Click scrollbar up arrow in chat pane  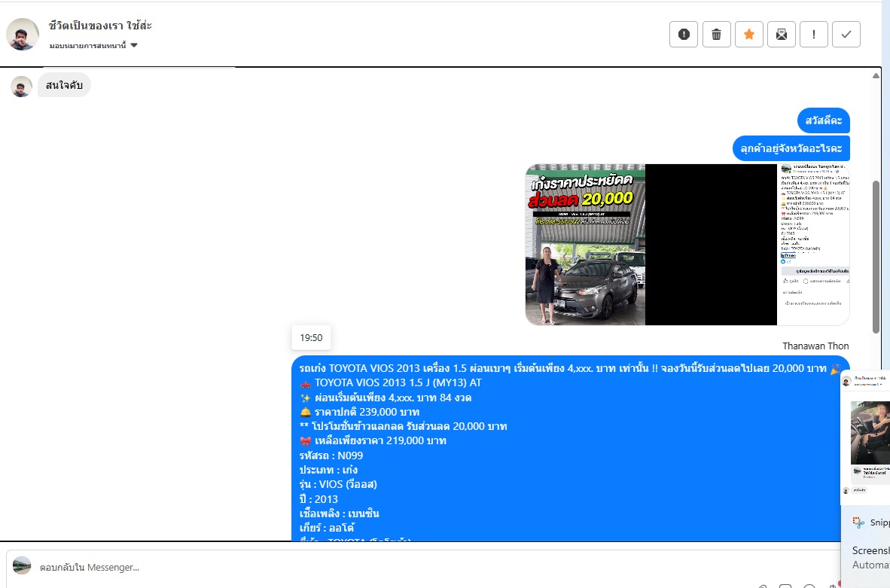[876, 76]
